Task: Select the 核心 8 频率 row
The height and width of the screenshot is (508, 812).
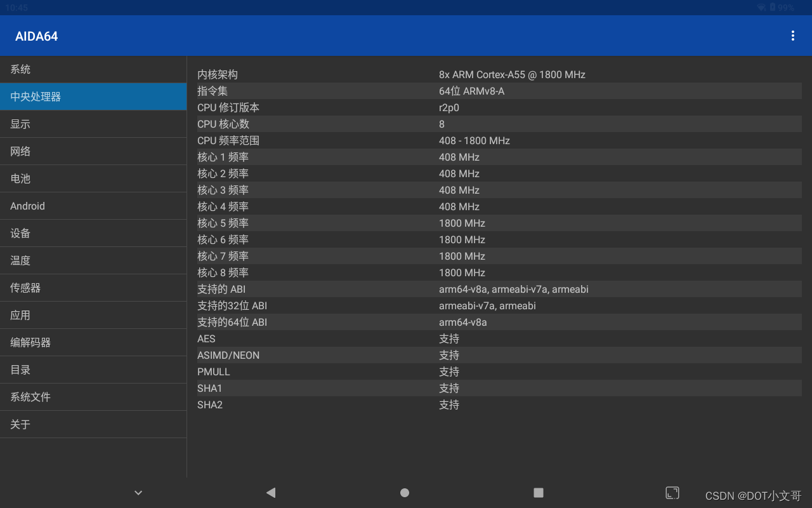Action: pos(499,272)
